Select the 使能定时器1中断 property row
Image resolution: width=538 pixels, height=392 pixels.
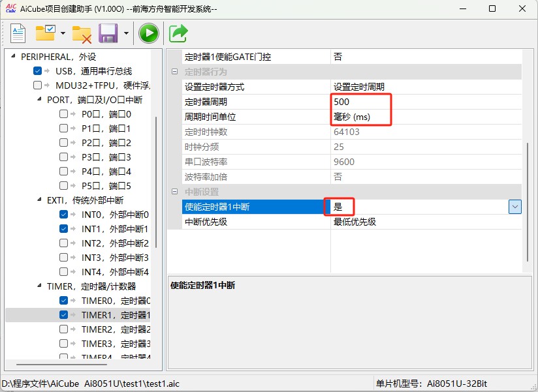click(351, 207)
